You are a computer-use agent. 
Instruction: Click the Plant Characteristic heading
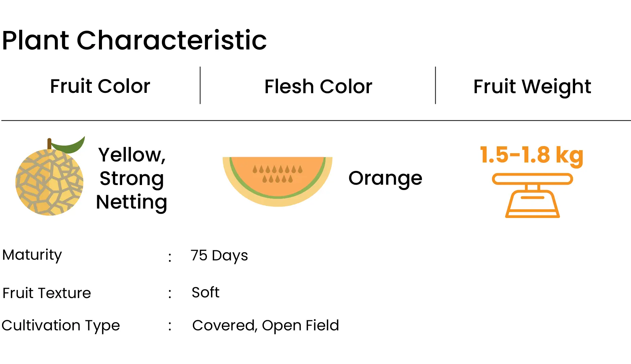pyautogui.click(x=134, y=40)
